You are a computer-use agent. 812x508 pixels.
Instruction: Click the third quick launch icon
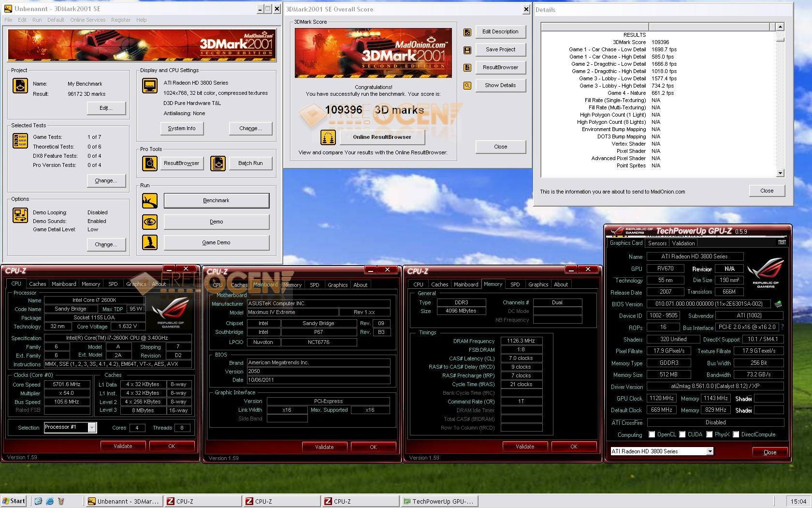[61, 501]
